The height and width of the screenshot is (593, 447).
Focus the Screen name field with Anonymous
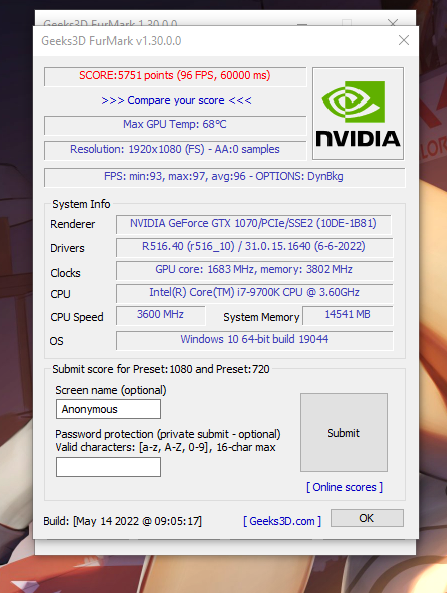coord(108,409)
